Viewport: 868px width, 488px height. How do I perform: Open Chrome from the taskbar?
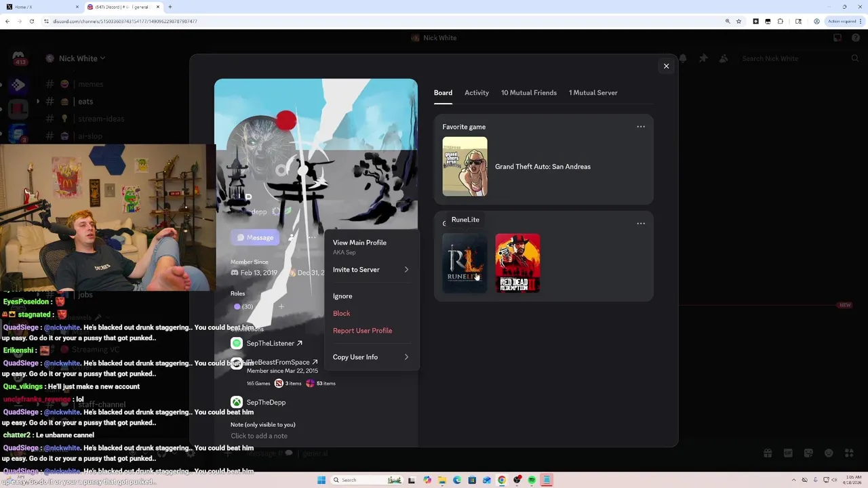pos(502,480)
